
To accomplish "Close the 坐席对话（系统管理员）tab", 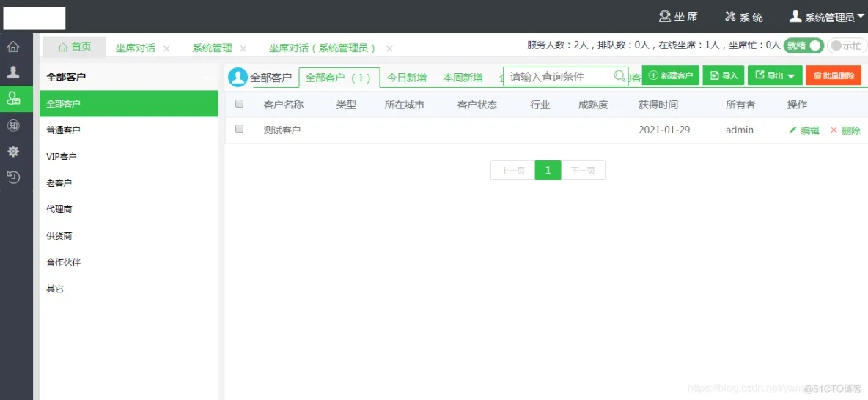I will point(389,48).
